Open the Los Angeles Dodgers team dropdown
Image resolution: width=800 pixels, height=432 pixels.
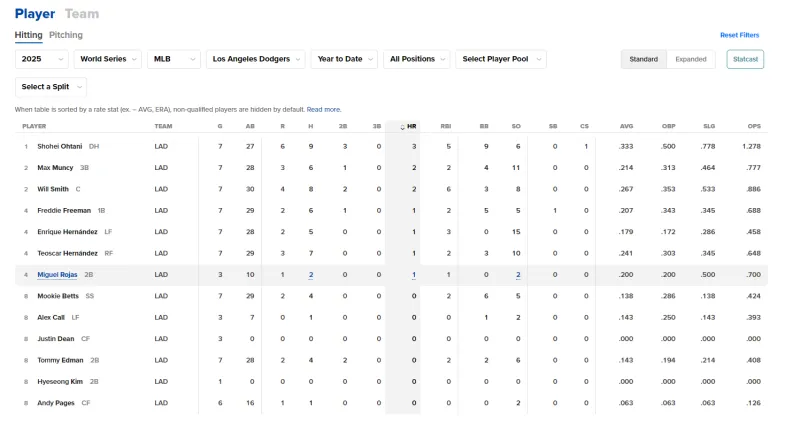[254, 59]
